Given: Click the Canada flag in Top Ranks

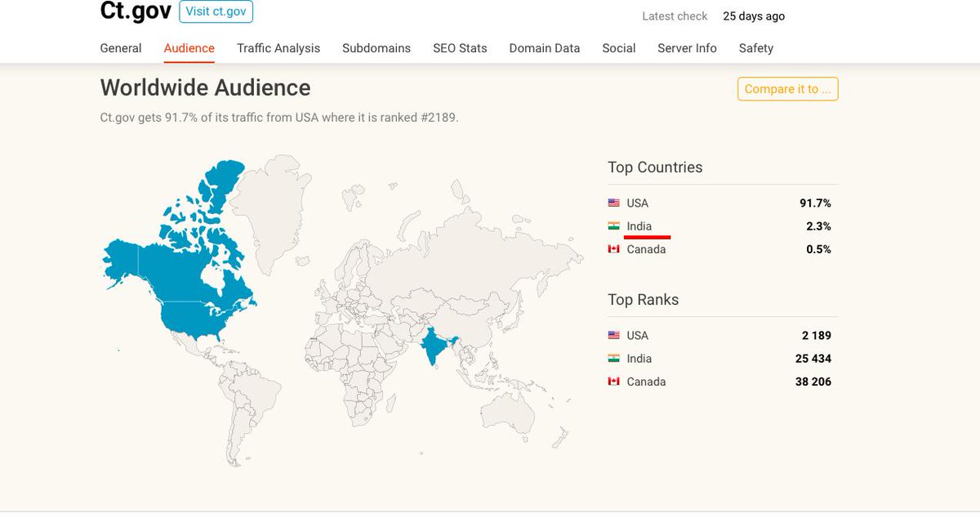Looking at the screenshot, I should tap(613, 382).
